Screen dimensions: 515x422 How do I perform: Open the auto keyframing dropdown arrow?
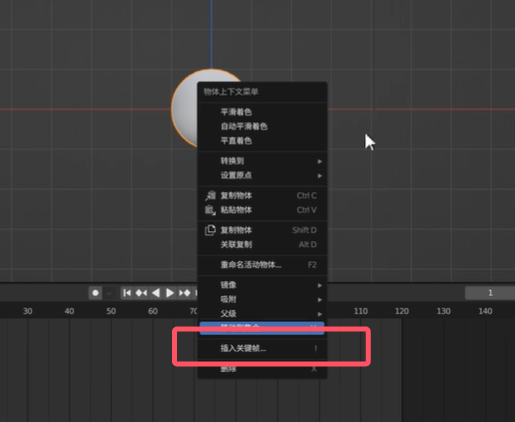tap(109, 293)
